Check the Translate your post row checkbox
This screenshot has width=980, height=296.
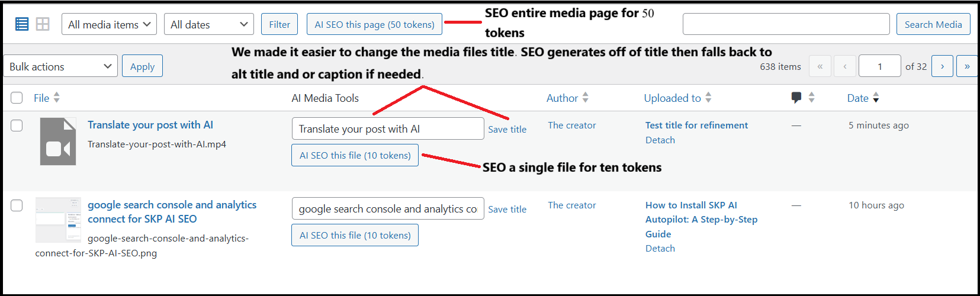pyautogui.click(x=17, y=126)
